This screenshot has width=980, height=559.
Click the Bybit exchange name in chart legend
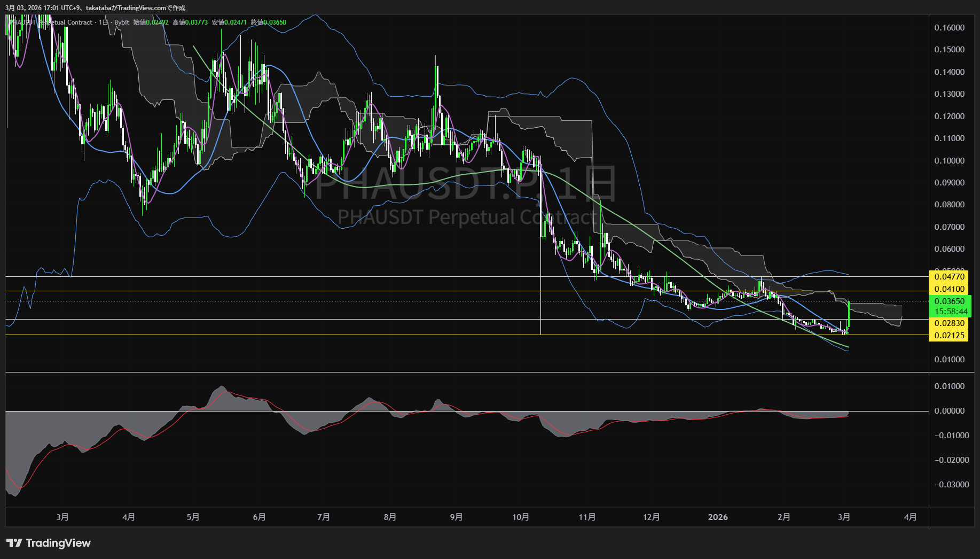coord(122,22)
